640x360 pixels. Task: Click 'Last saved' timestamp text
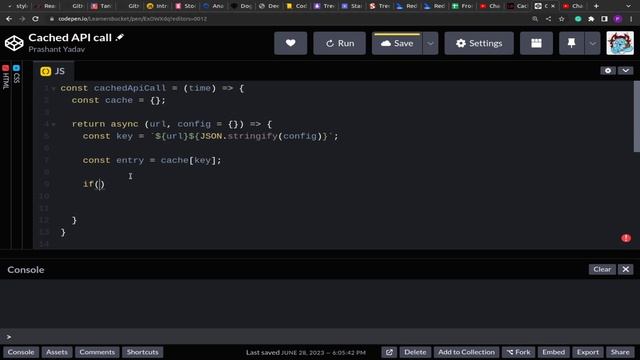pos(306,352)
